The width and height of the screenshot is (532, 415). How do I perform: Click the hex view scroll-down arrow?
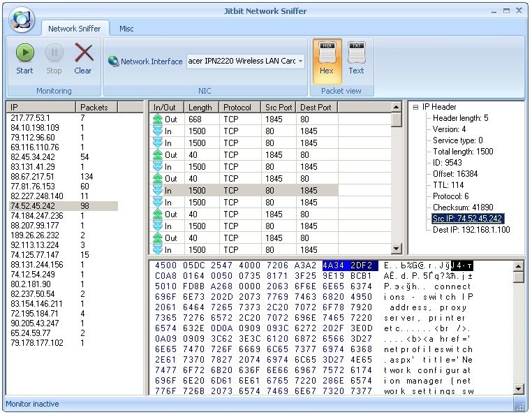[518, 389]
